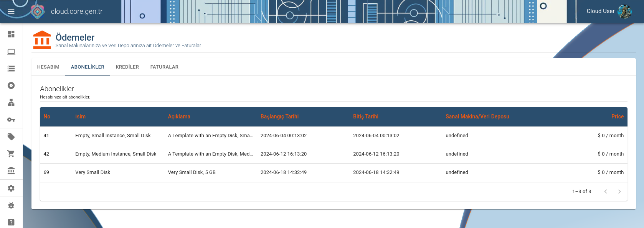
Task: Click start date 2024-06-12 16:13:20
Action: 284,154
